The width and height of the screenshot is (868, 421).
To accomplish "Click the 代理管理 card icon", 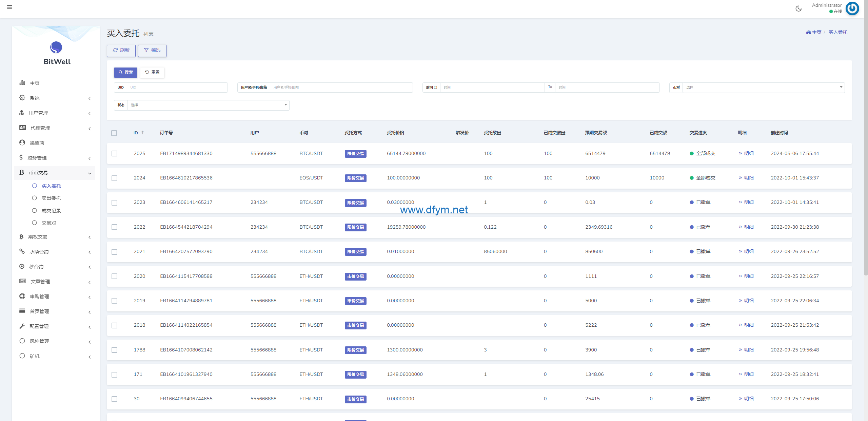I will click(23, 128).
